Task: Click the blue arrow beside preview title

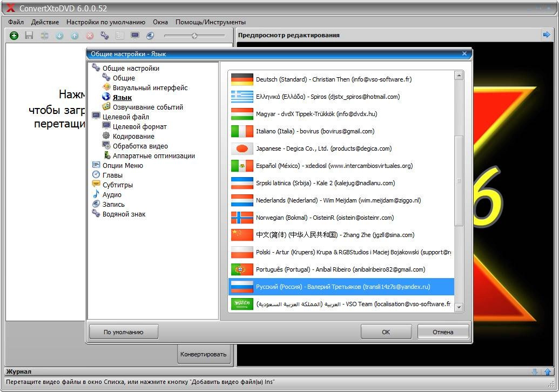Action: pos(546,35)
